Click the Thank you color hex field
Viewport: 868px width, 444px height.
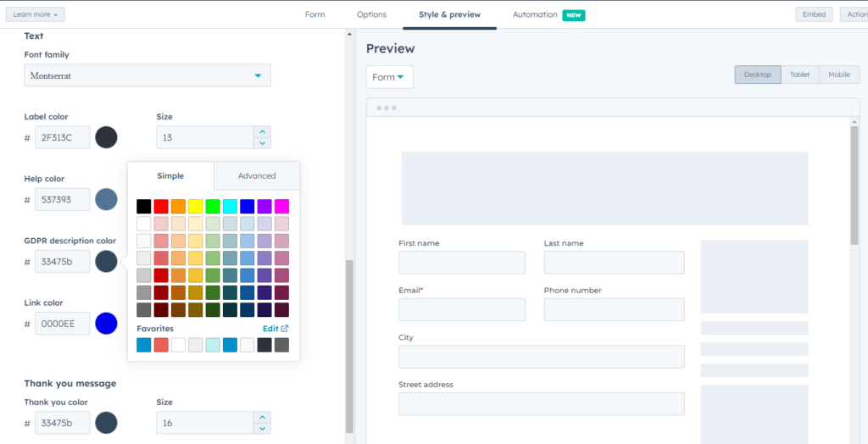[x=63, y=423]
